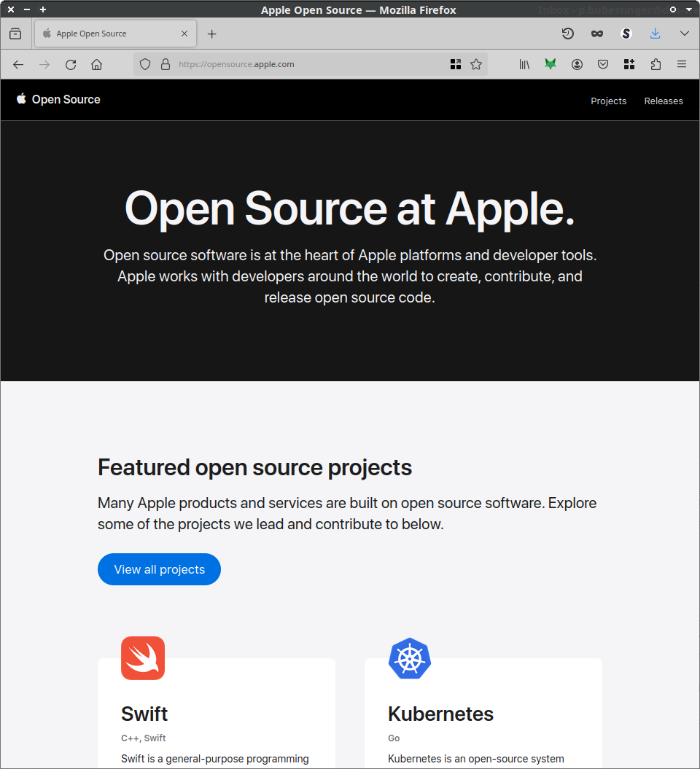
Task: Click the View all projects button
Action: click(159, 569)
